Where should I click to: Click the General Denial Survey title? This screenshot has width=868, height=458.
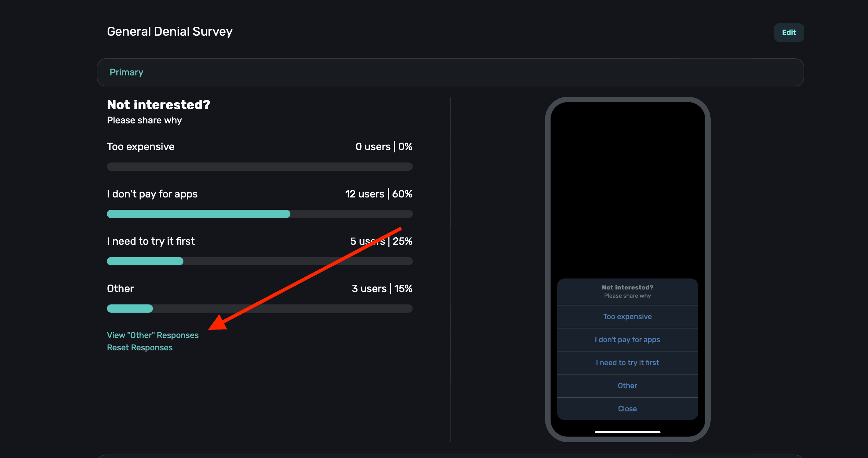[x=170, y=32]
